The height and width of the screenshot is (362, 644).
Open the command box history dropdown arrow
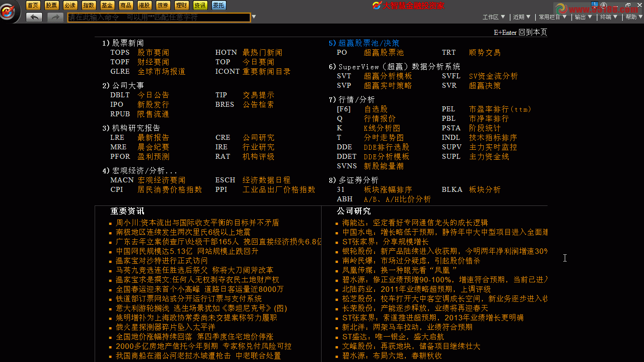click(x=254, y=17)
